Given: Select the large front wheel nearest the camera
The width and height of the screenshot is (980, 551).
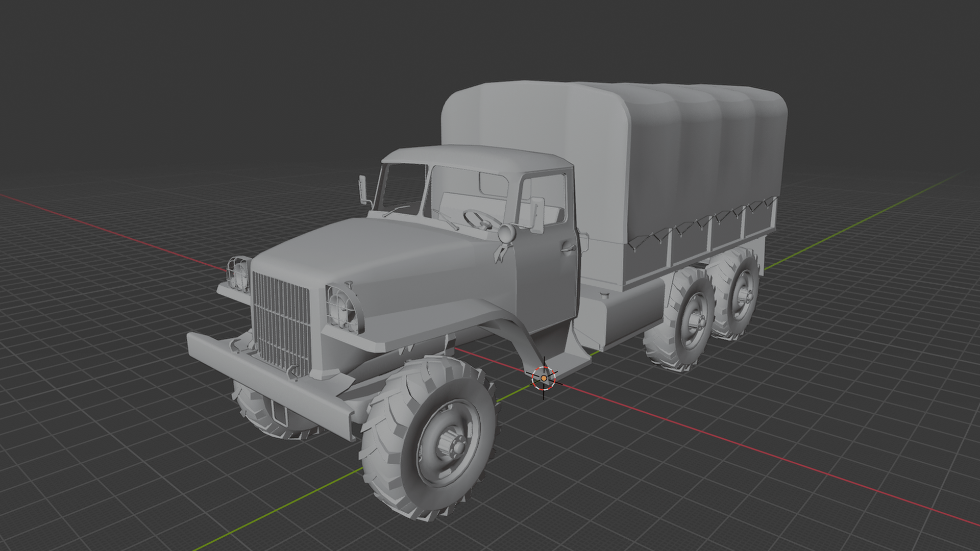Looking at the screenshot, I should pos(429,439).
